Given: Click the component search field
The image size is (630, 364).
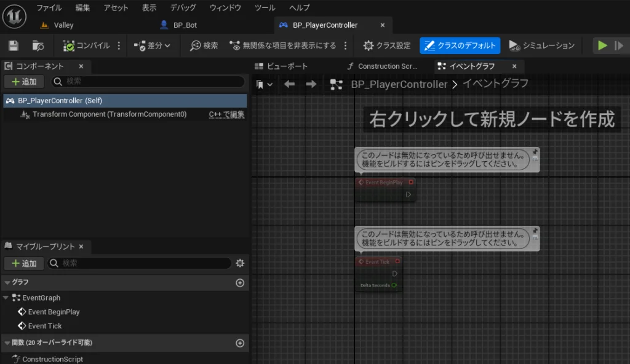Looking at the screenshot, I should click(x=148, y=81).
